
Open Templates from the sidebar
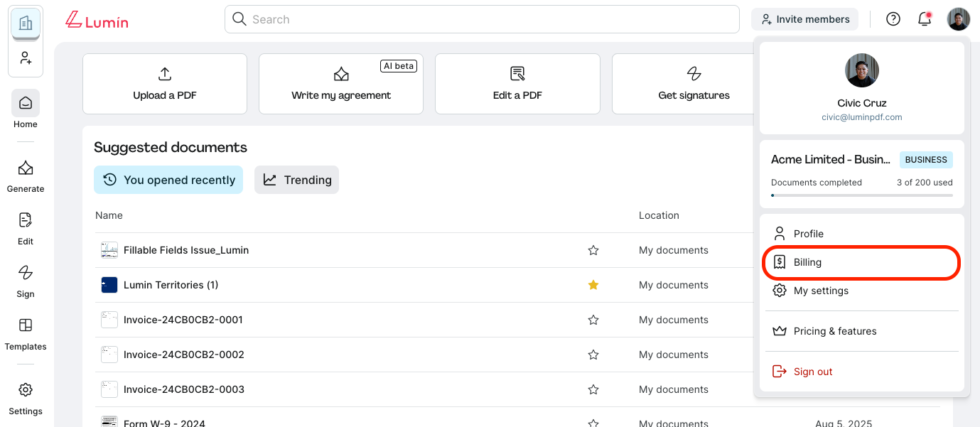click(x=26, y=334)
